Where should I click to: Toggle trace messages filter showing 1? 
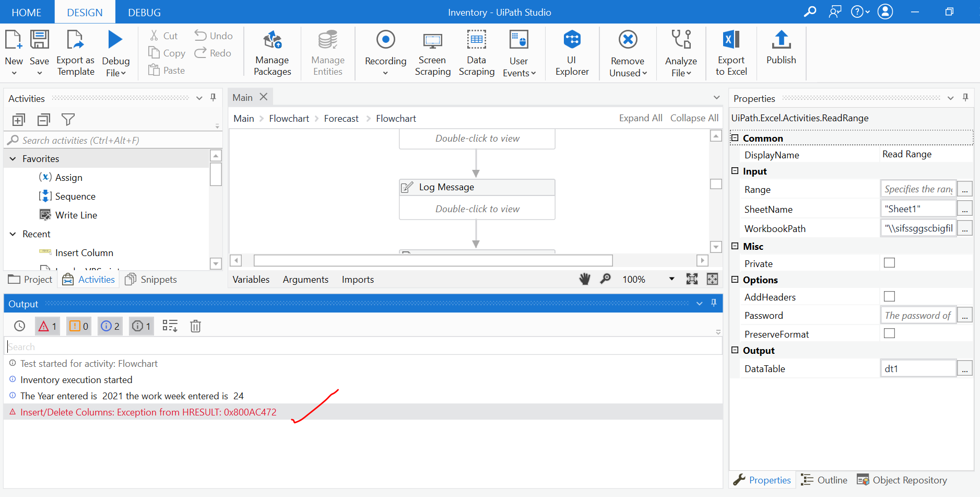pyautogui.click(x=141, y=326)
